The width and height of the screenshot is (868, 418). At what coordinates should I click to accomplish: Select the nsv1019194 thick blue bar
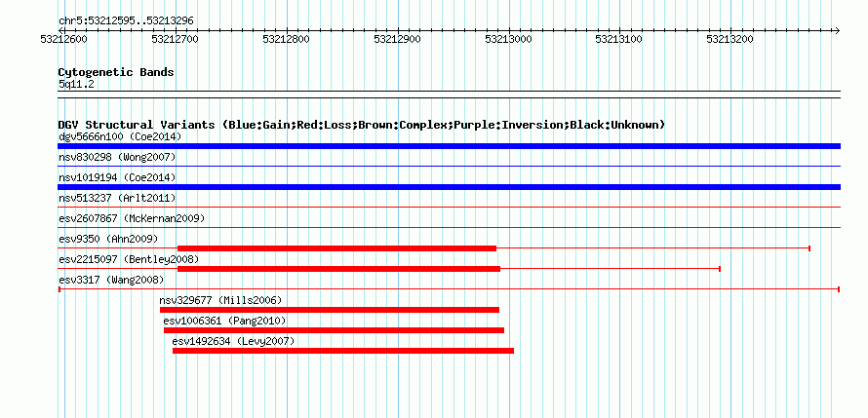pyautogui.click(x=449, y=187)
